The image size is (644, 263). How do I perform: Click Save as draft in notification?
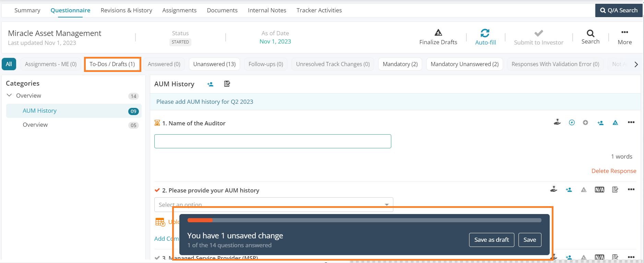(492, 240)
